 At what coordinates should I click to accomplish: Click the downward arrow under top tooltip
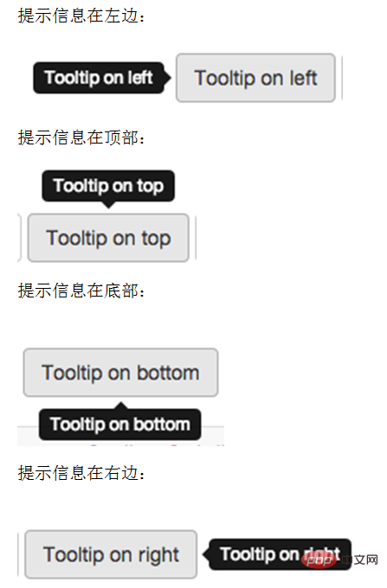[108, 205]
